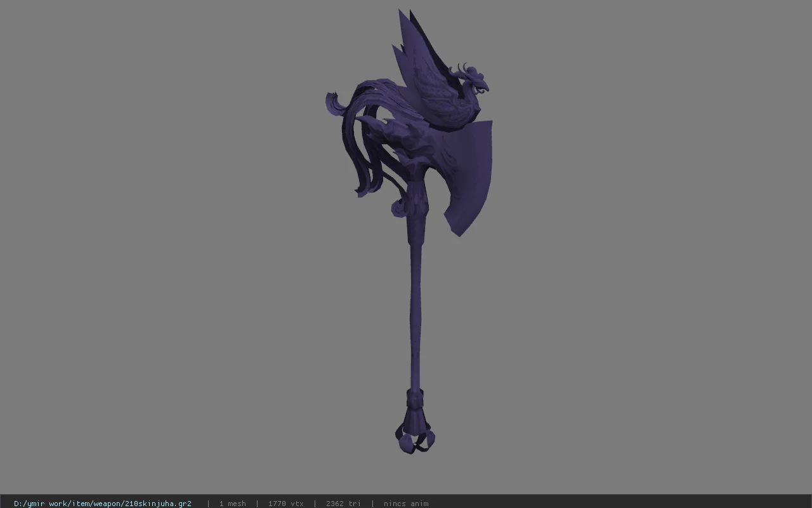Screen dimensions: 812x508
Task: Click the '1 mesh' status entry
Action: coord(232,504)
